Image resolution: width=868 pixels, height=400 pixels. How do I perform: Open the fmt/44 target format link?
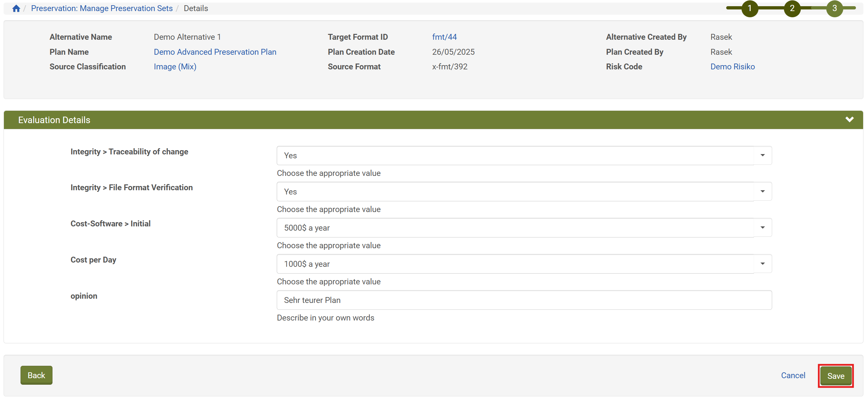(444, 37)
